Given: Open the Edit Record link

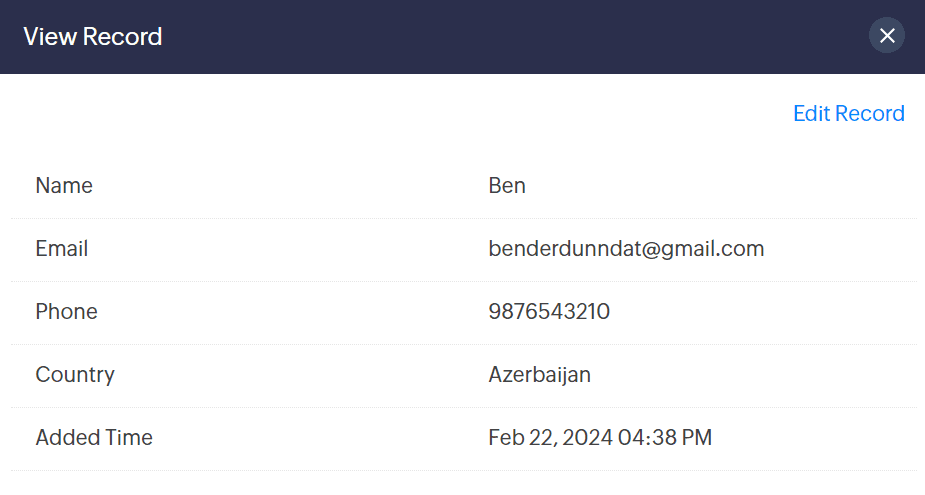Looking at the screenshot, I should point(848,114).
